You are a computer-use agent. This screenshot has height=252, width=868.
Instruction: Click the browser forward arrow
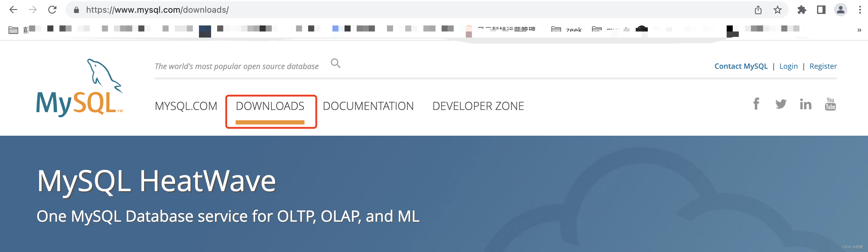point(33,10)
